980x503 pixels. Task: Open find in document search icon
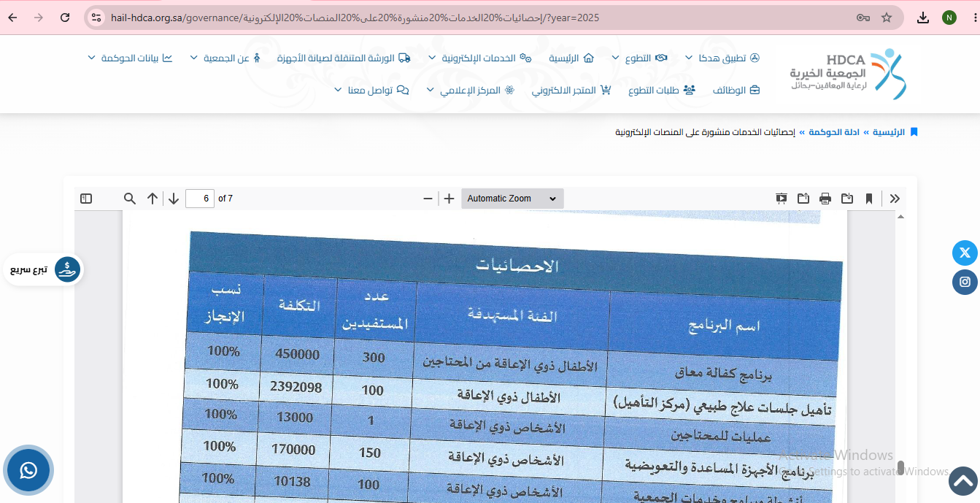tap(129, 199)
